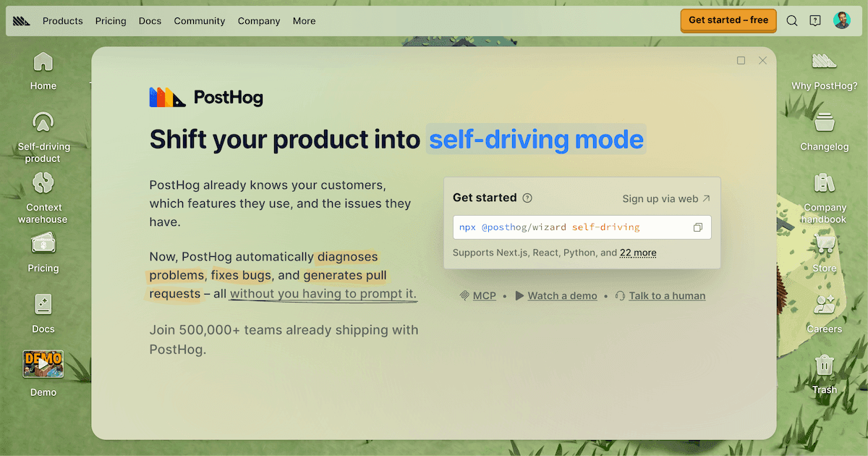Screen dimensions: 868x456
Task: Open the Changelog desktop icon
Action: coord(824,132)
